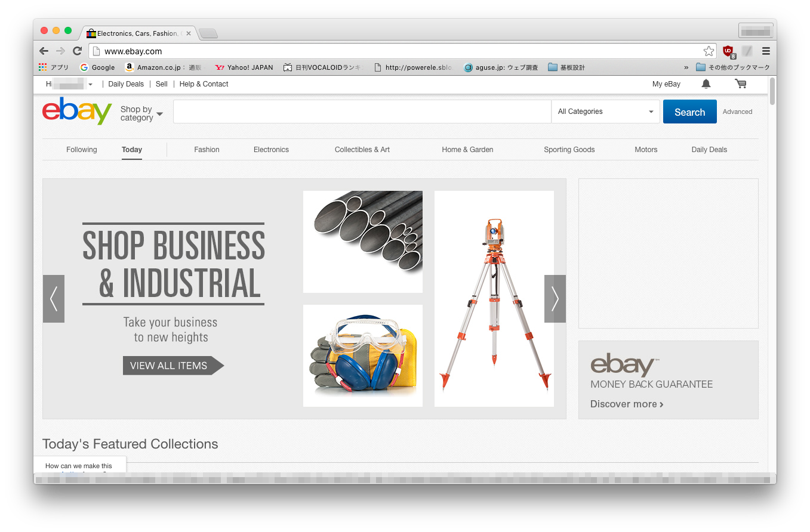Open the Yahoo! JAPAN bookmark
Screen dimensions: 810x532
click(244, 67)
